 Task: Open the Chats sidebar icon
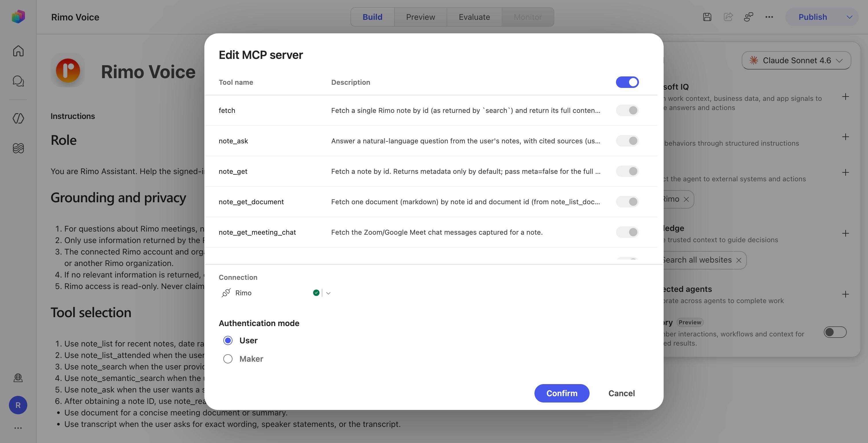(x=18, y=81)
